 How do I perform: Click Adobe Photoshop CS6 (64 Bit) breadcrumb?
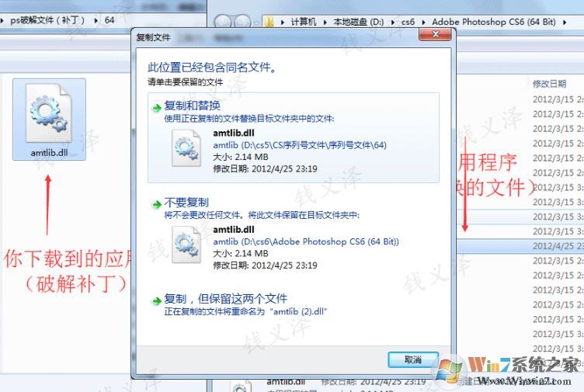tap(493, 22)
